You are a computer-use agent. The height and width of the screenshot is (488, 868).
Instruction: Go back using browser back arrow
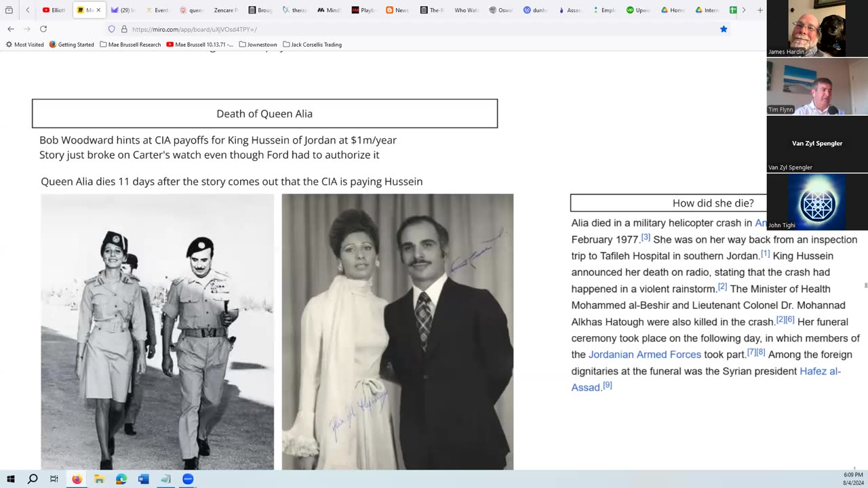coord(11,29)
